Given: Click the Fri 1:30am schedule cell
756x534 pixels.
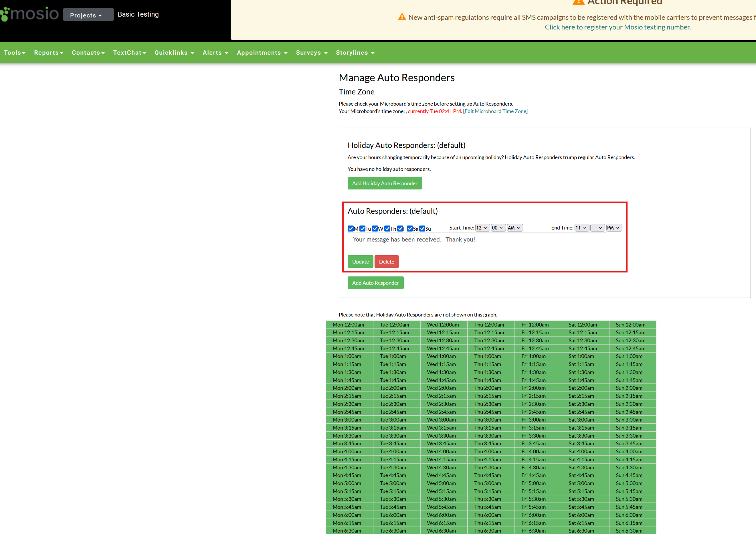Looking at the screenshot, I should tap(538, 372).
